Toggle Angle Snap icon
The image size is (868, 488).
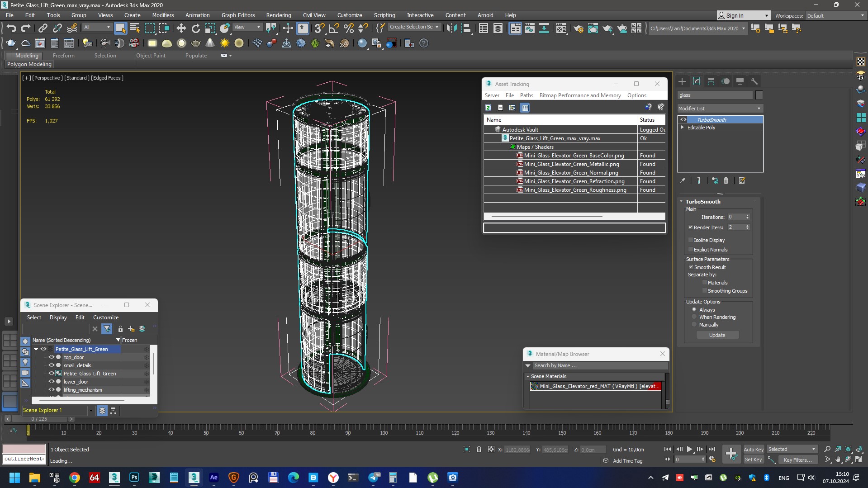[x=334, y=28]
